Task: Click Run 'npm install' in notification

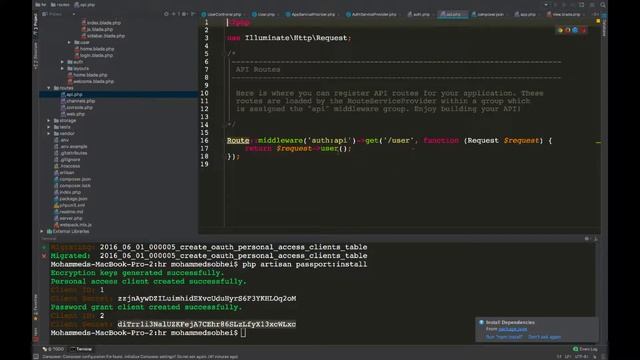Action: (504, 337)
